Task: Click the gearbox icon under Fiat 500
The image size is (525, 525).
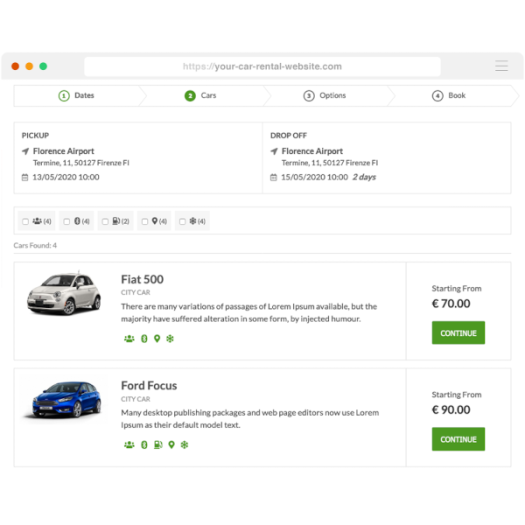Action: [x=144, y=339]
